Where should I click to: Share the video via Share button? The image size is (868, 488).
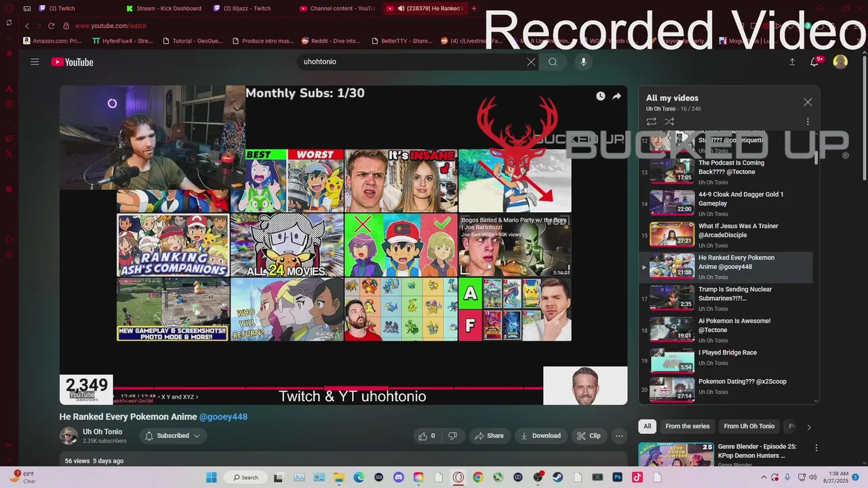(489, 436)
